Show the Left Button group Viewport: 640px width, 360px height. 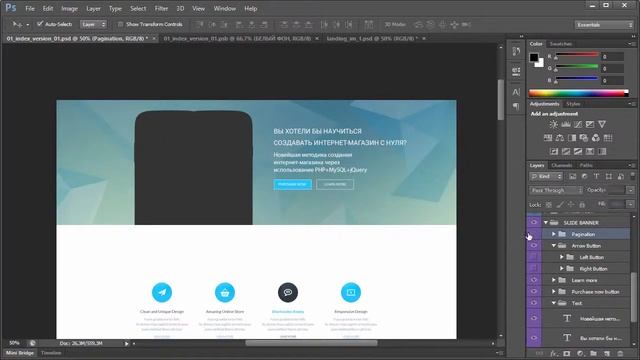point(533,257)
